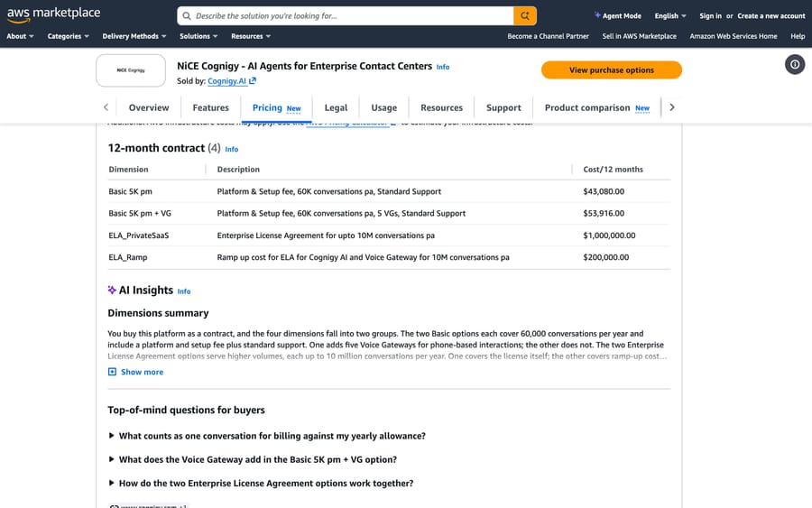
Task: Select the Basic 5K pm + VG row label
Action: point(140,213)
